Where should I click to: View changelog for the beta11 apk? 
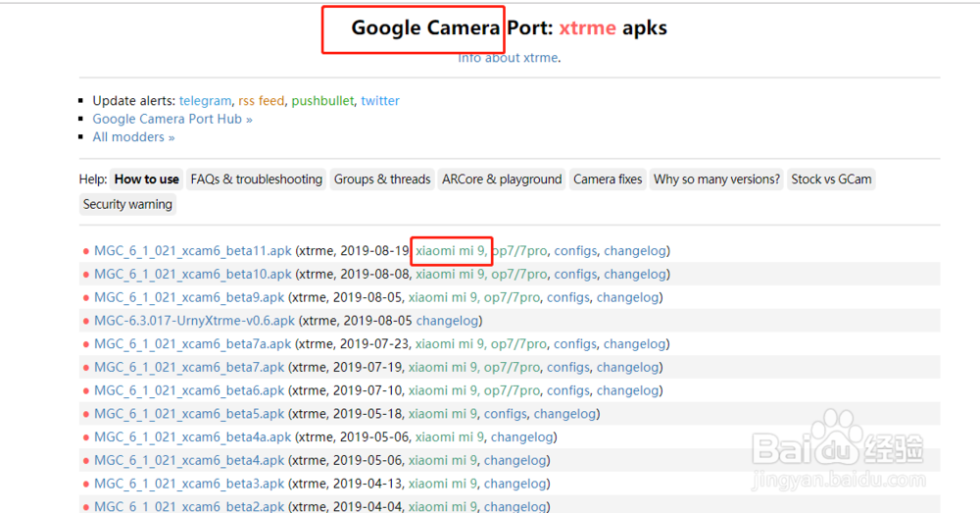click(635, 251)
